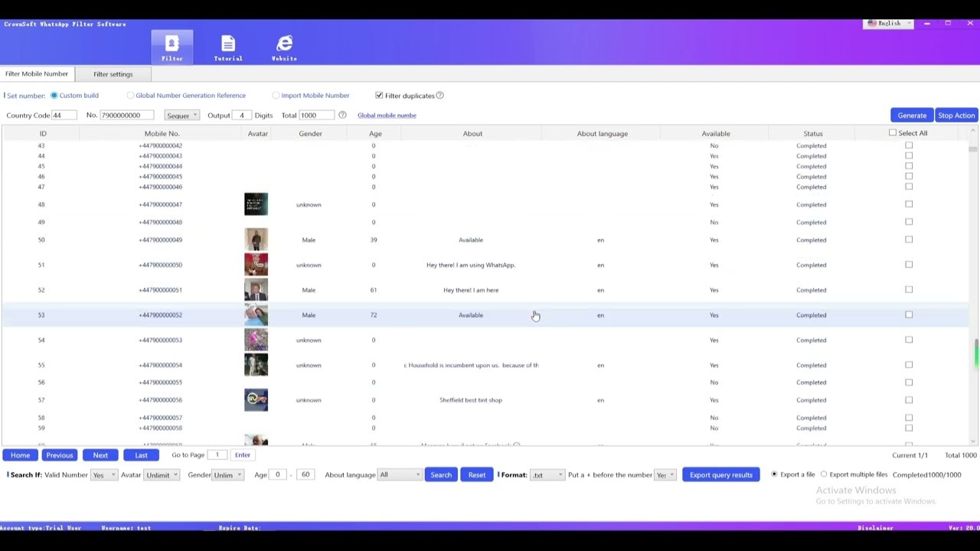Image resolution: width=980 pixels, height=551 pixels.
Task: Sort by Mobile No. column header
Action: coord(162,134)
